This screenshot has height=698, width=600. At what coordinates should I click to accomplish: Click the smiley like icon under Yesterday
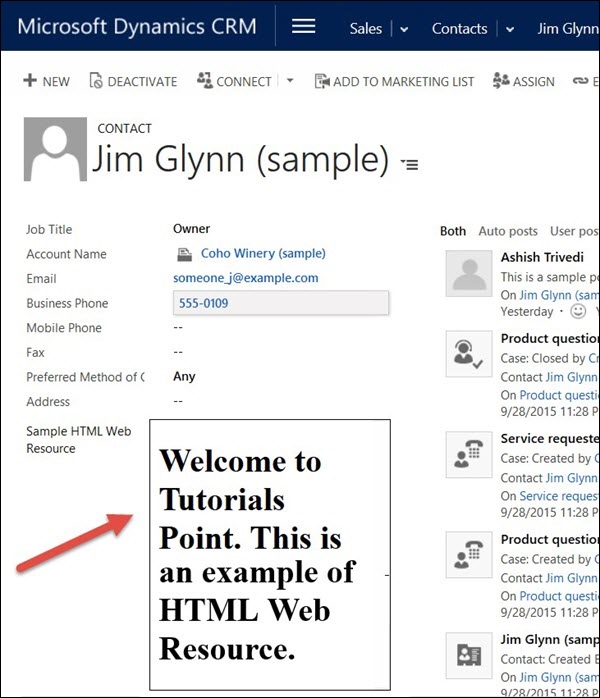pos(578,311)
